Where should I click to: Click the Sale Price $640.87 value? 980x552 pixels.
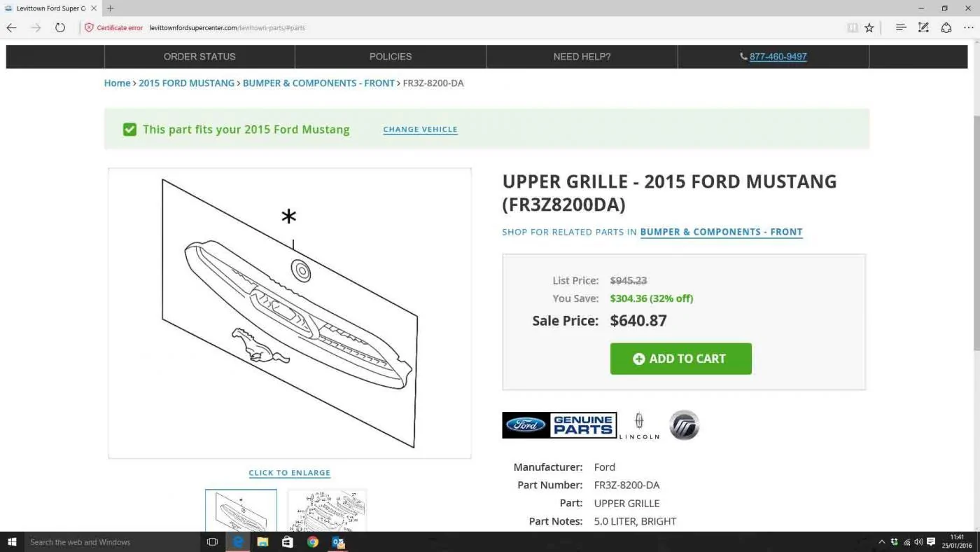pos(638,321)
